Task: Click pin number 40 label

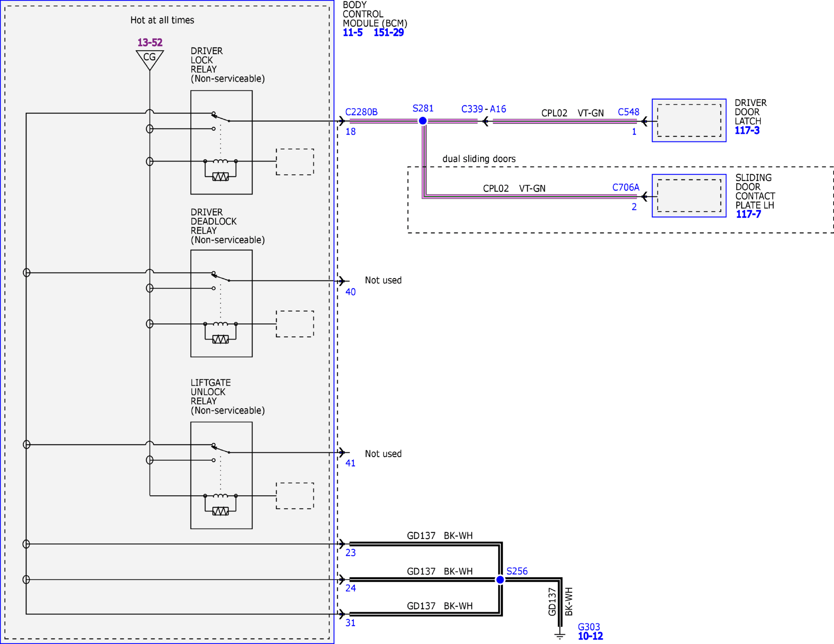Action: [x=350, y=292]
